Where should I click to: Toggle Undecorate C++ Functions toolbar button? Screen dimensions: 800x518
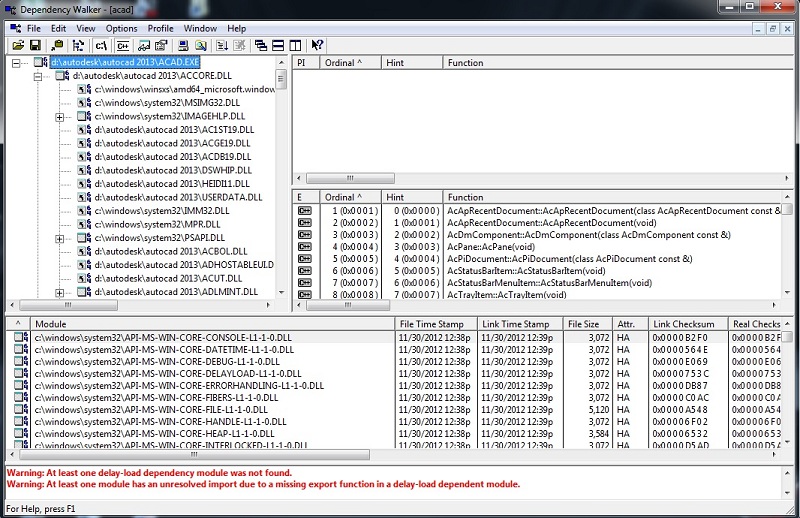click(x=122, y=45)
